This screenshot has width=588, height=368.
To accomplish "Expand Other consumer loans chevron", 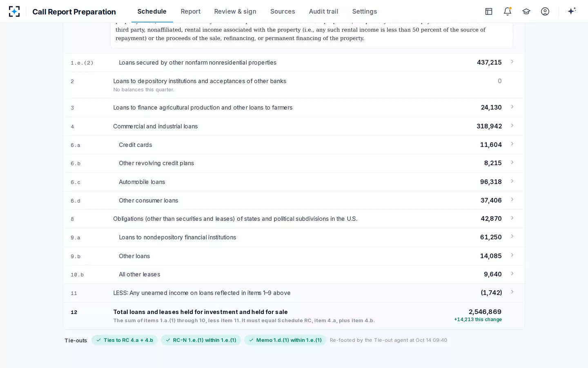I will tap(512, 200).
